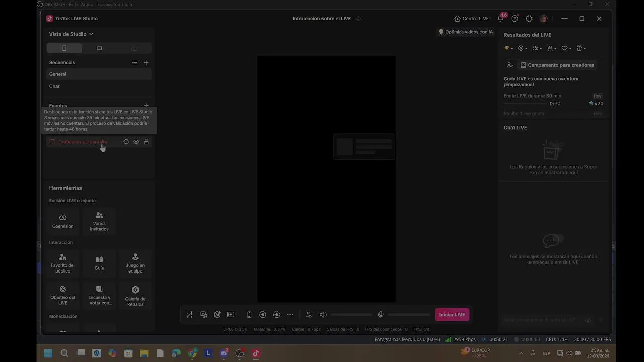Open Windows taskbar search

coord(64,353)
